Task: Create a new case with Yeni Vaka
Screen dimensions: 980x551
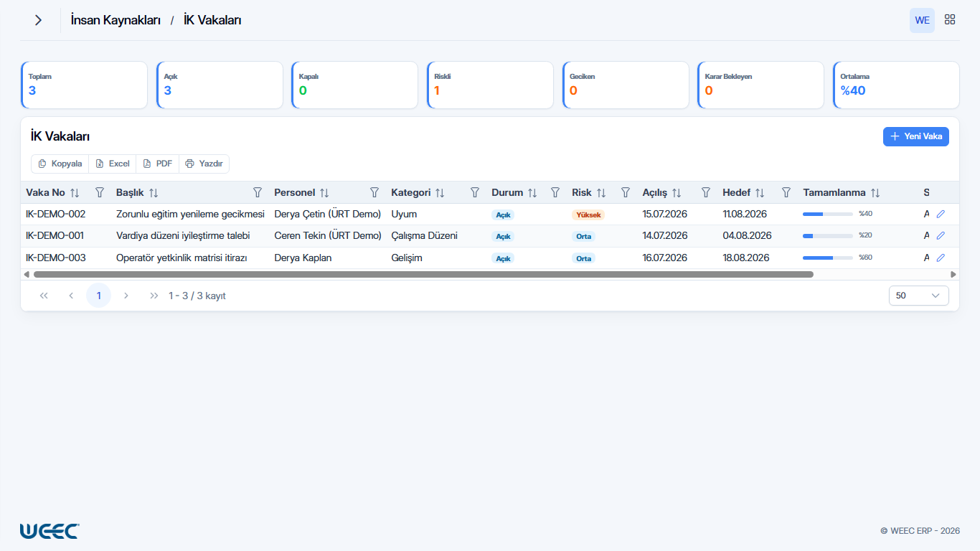Action: tap(916, 136)
